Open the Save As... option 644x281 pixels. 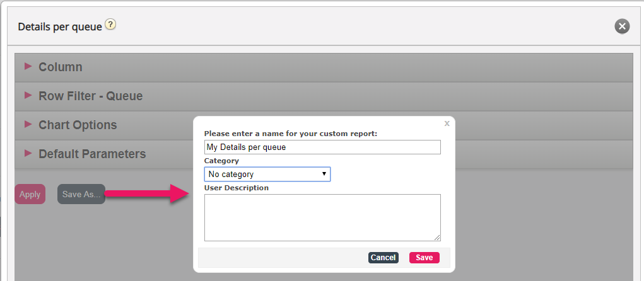coord(81,195)
